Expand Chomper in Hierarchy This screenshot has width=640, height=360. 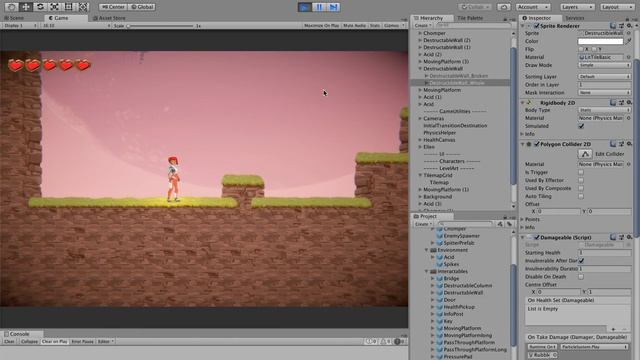point(420,33)
